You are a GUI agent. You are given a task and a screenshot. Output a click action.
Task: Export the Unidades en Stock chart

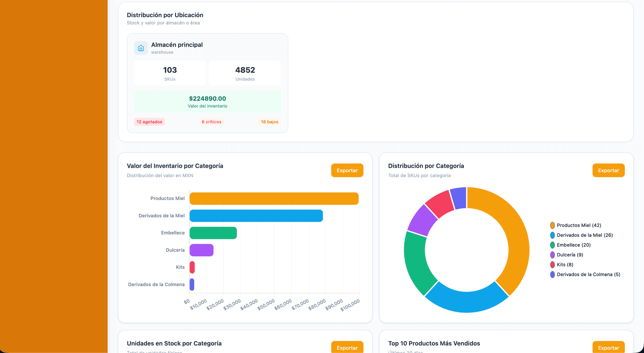347,348
